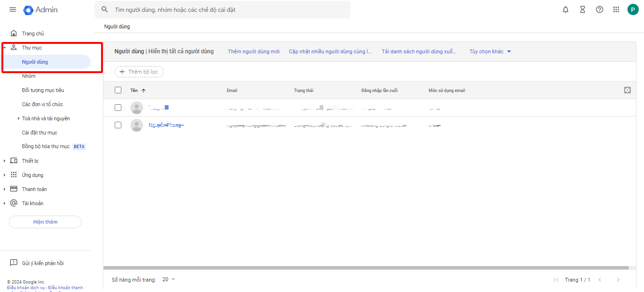Open the Google apps grid
The width and height of the screenshot is (644, 292).
click(616, 9)
